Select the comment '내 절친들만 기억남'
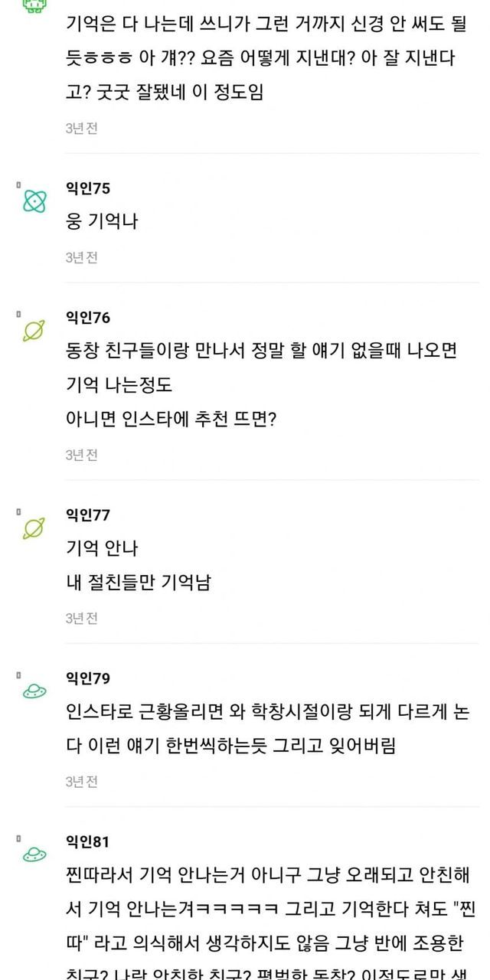The height and width of the screenshot is (980, 490). [x=139, y=582]
